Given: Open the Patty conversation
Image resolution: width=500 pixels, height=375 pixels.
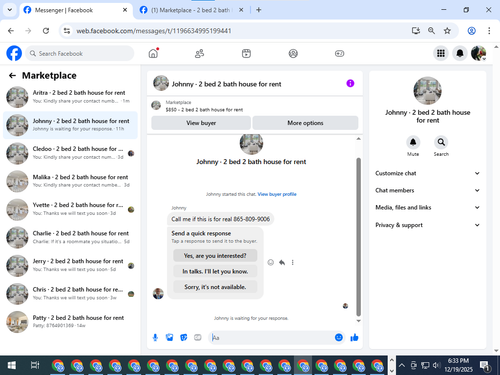Looking at the screenshot, I should (70, 322).
